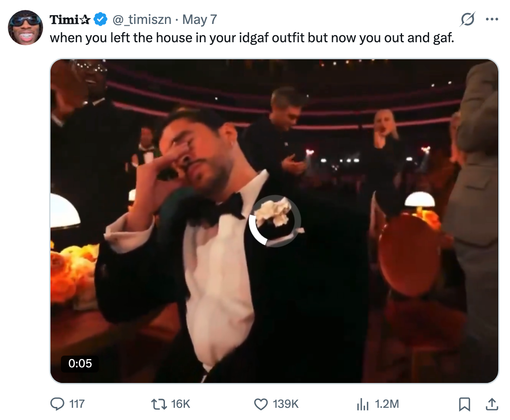Click the 16K reposts count

click(x=181, y=404)
